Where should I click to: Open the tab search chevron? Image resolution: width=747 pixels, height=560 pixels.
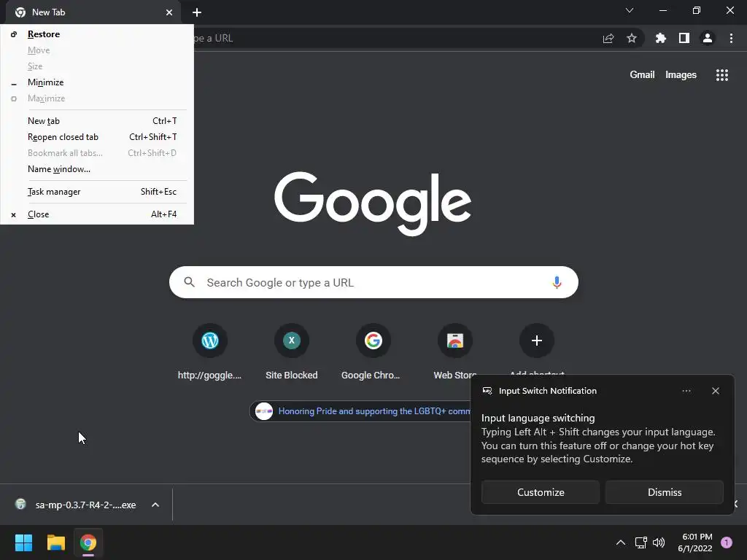[x=630, y=10]
